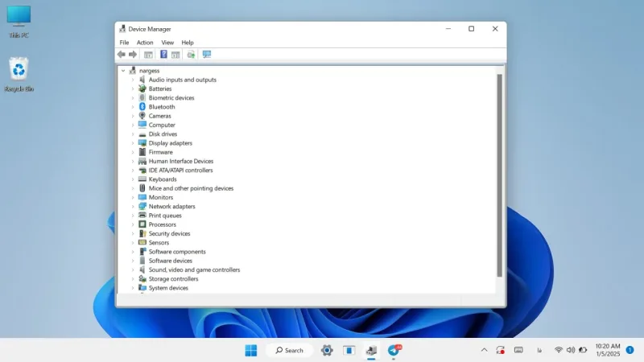The width and height of the screenshot is (644, 362).
Task: Click Scan for hardware changes monitor icon
Action: pyautogui.click(x=207, y=54)
